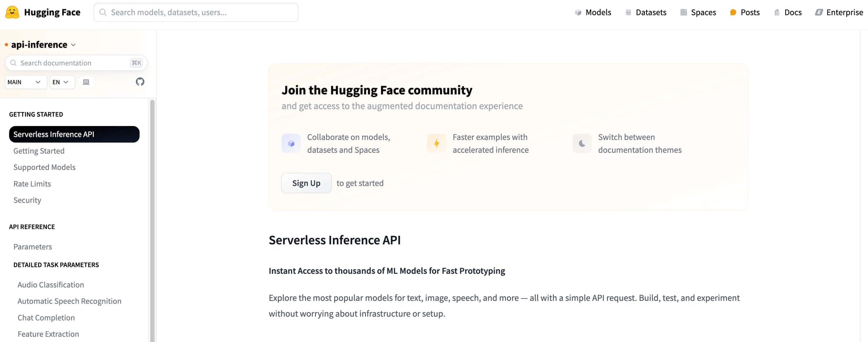Click the DETAILED TASK PARAMETERS header
The width and height of the screenshot is (868, 342).
[x=56, y=265]
